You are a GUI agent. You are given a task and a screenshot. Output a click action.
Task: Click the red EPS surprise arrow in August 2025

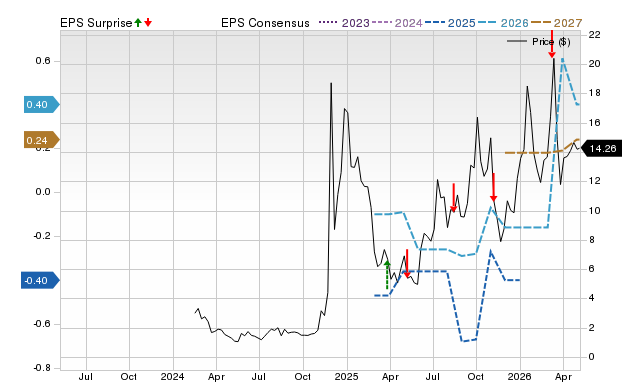click(x=453, y=198)
